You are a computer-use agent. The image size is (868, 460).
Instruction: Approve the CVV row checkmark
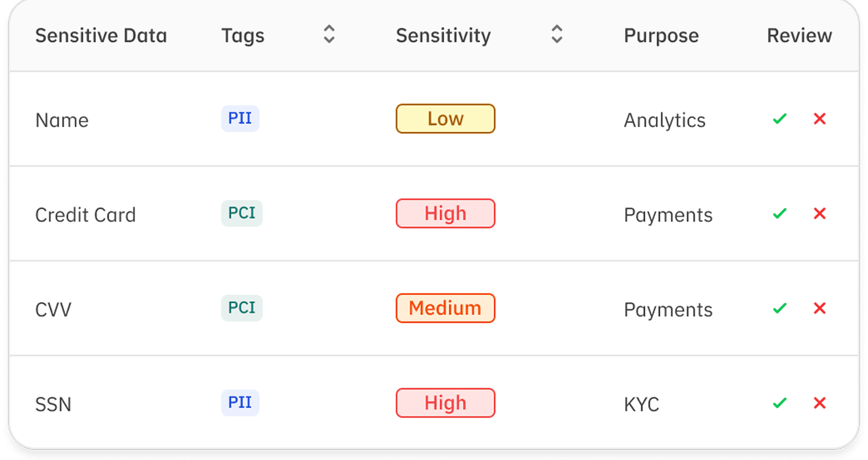[x=780, y=308]
